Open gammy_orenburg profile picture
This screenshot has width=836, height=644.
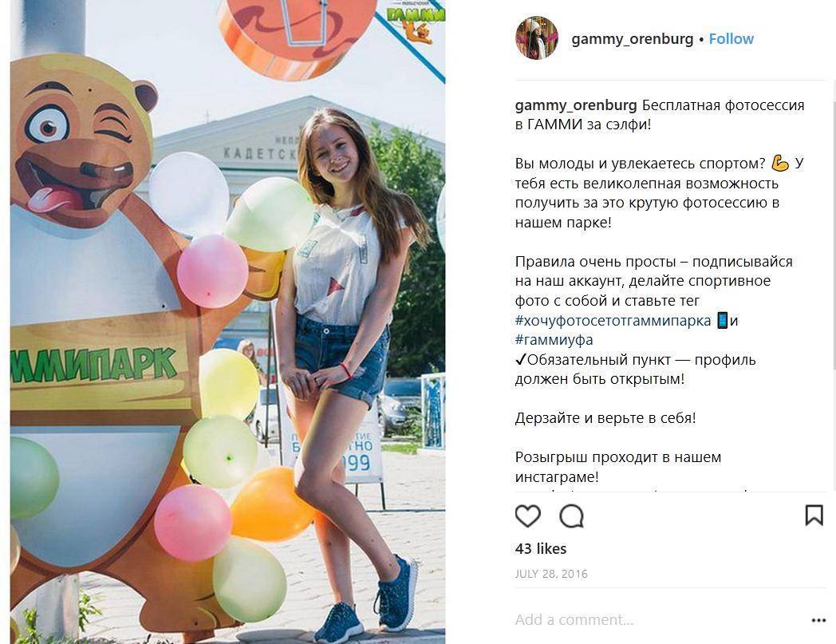click(536, 38)
